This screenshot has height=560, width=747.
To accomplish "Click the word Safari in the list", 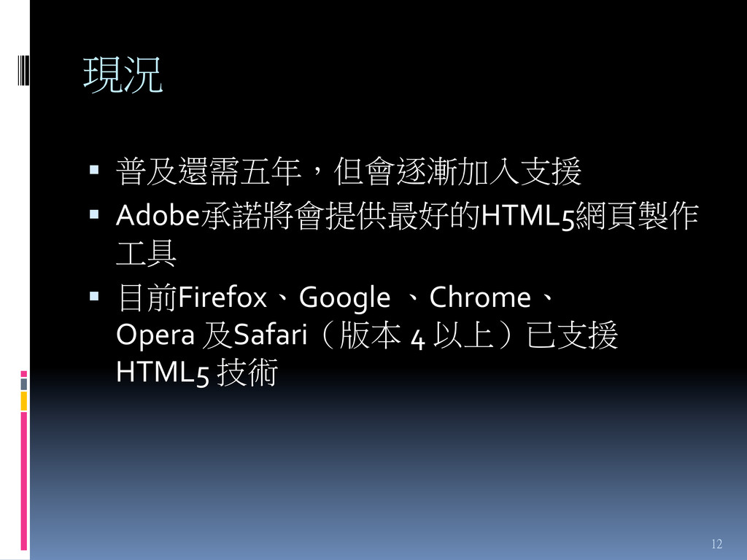I will click(x=270, y=334).
